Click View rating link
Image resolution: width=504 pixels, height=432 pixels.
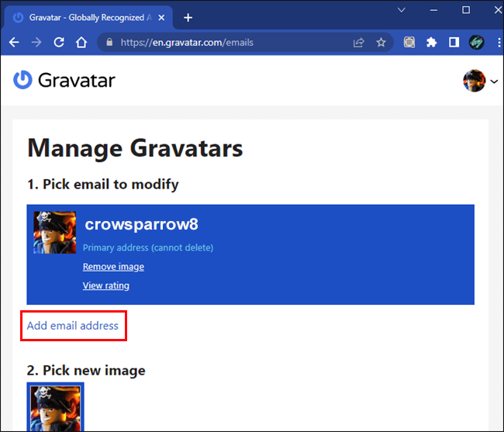[106, 285]
